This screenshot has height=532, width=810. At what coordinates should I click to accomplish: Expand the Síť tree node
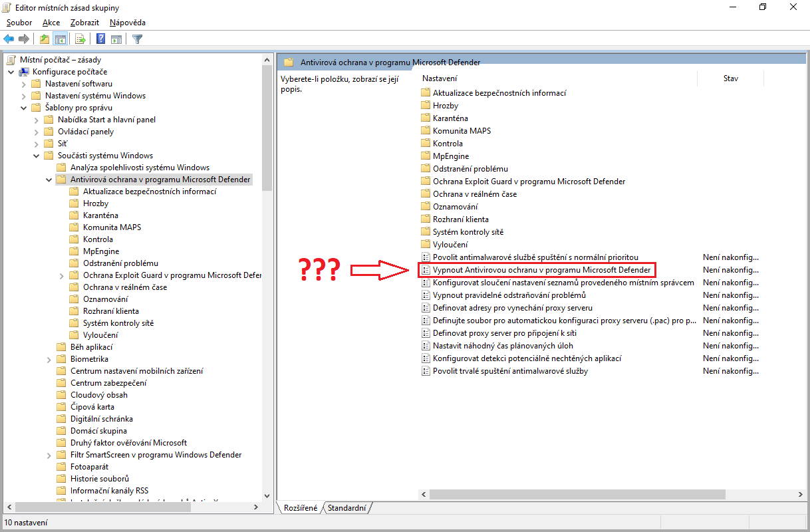pyautogui.click(x=37, y=143)
